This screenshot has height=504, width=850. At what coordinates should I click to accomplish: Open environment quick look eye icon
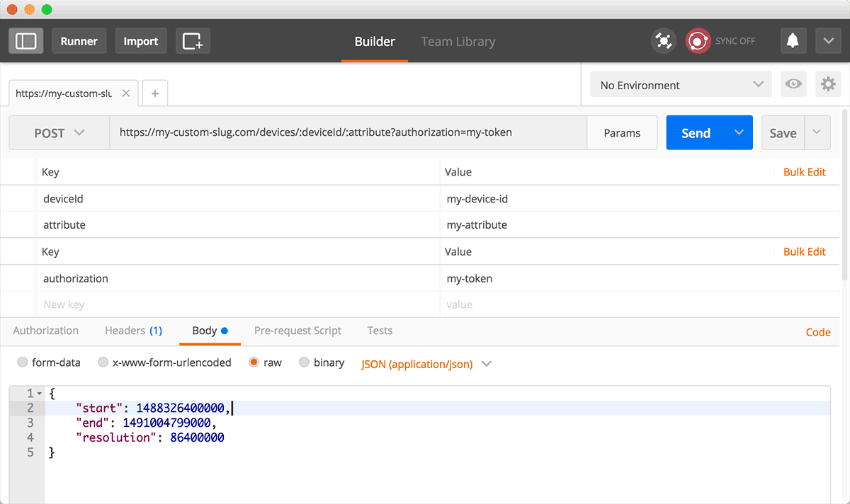coord(793,84)
